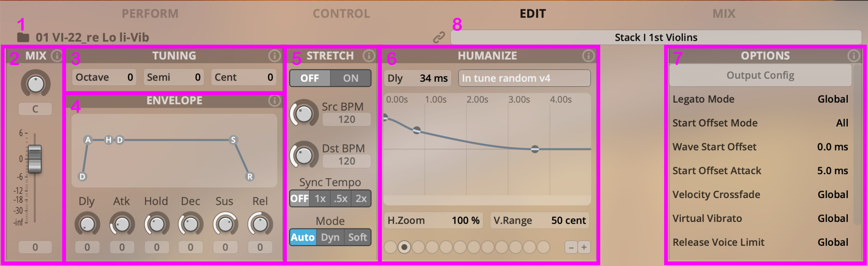Open the STRETCH section info icon
The width and height of the screenshot is (868, 266).
[369, 56]
